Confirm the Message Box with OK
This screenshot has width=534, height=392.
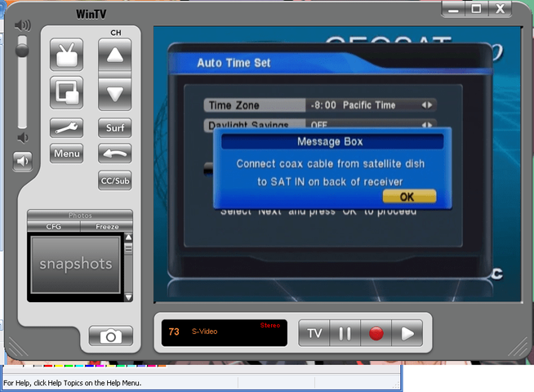(x=409, y=197)
